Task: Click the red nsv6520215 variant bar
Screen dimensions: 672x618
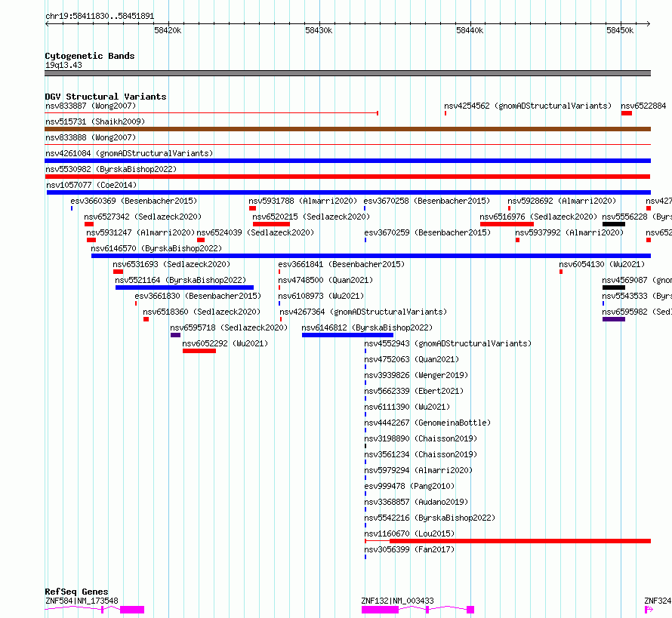Action: (x=271, y=224)
